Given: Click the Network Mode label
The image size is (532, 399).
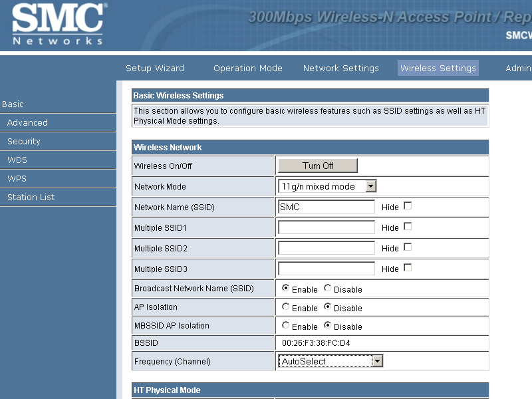Looking at the screenshot, I should 160,187.
